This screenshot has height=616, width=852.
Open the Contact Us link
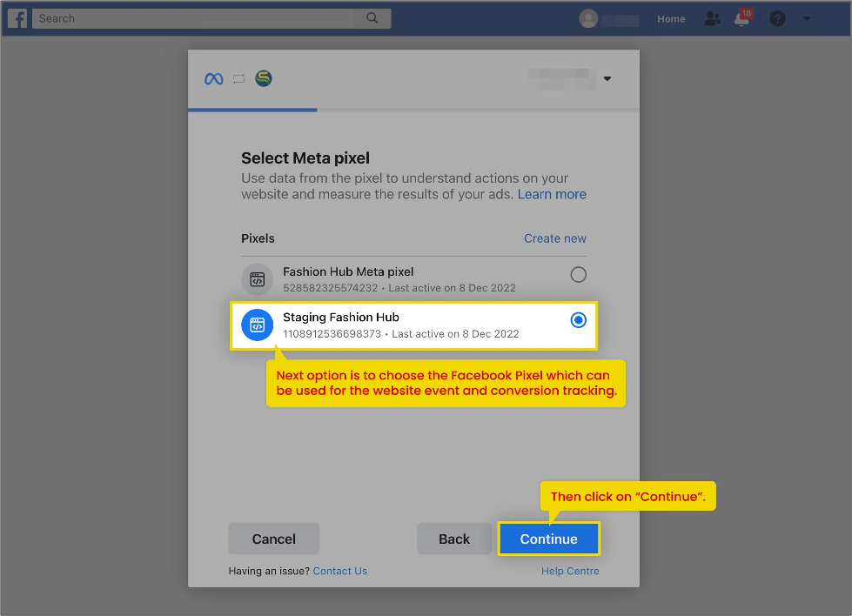pos(340,571)
